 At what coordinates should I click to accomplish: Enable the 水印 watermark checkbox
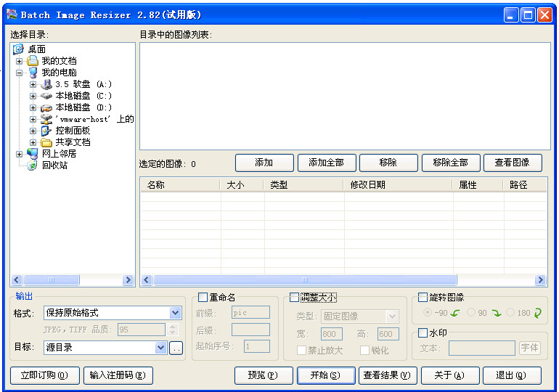tap(423, 333)
